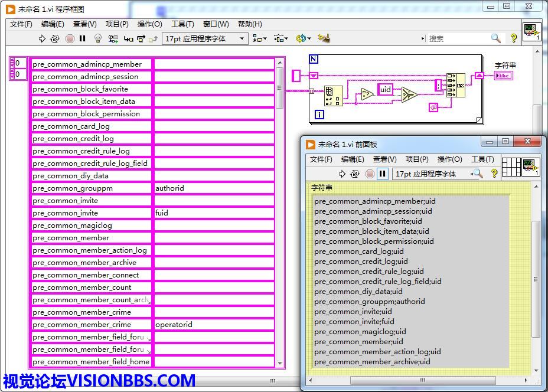Screen dimensions: 548x392
Task: Click the Select function node
Action: tap(409, 94)
